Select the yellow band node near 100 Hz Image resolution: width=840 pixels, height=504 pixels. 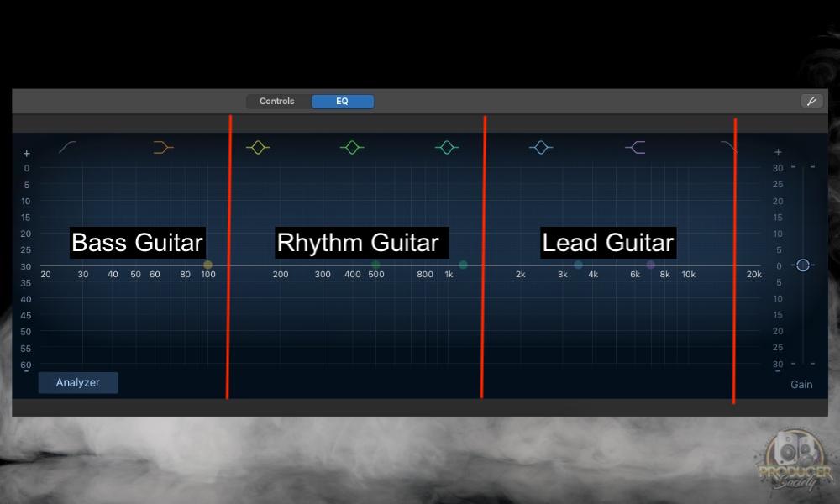[207, 265]
